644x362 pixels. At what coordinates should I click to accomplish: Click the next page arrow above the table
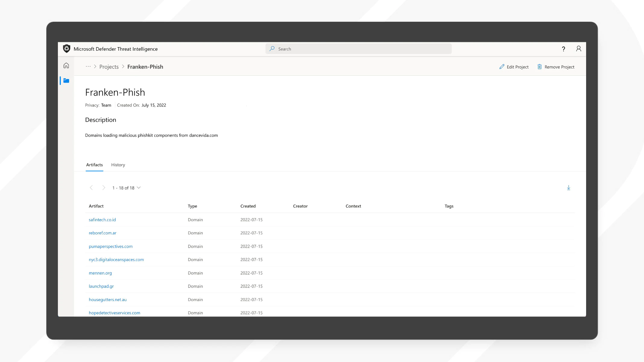(x=104, y=187)
